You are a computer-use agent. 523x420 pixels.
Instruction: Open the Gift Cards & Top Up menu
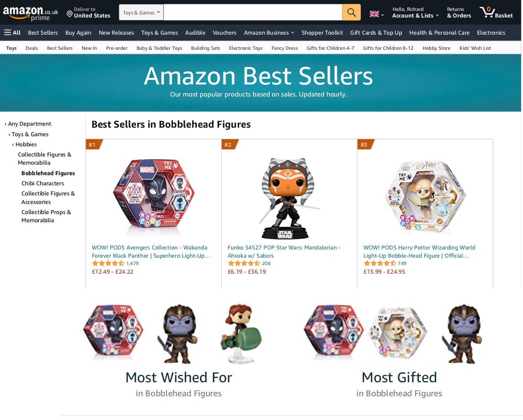click(x=376, y=33)
